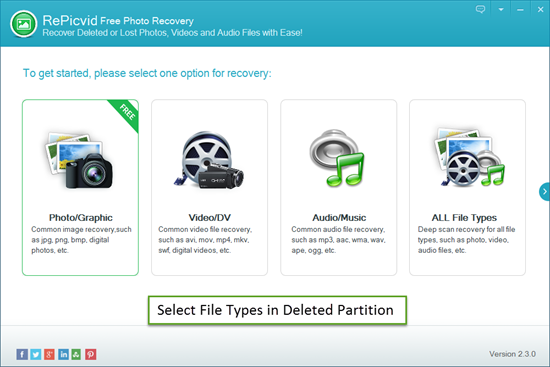Click the FREE ribbon badge
The height and width of the screenshot is (367, 550).
click(126, 113)
